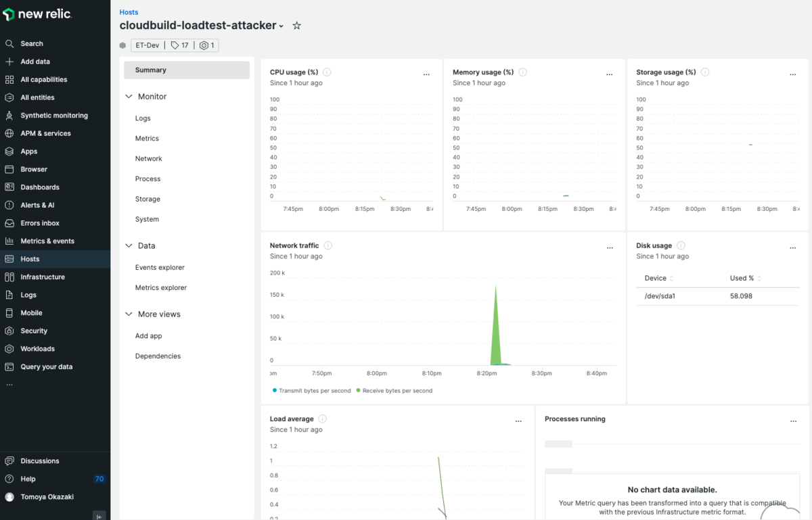812x520 pixels.
Task: Collapse the sidebar with the bottom arrow icon
Action: 99,517
